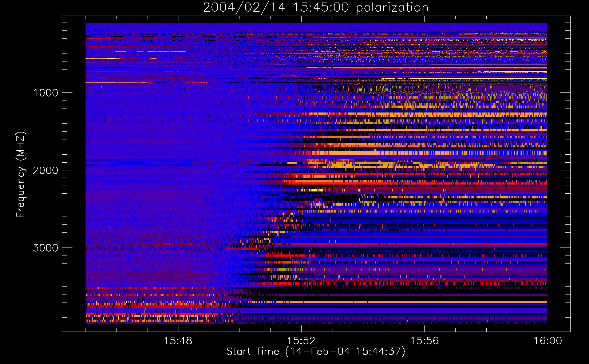Select the 'Frequency (MHZ)' y-axis label
This screenshot has width=589, height=364.
click(21, 175)
